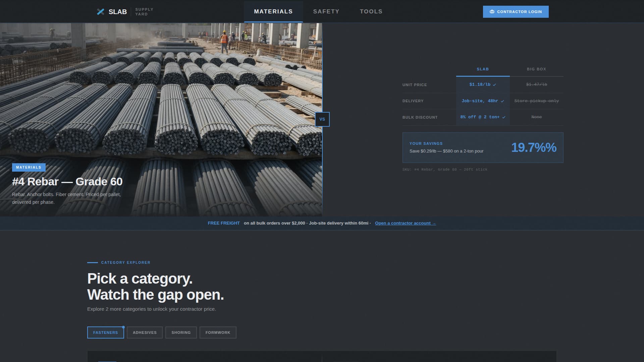Toggle back to the SLAB price column

point(483,69)
